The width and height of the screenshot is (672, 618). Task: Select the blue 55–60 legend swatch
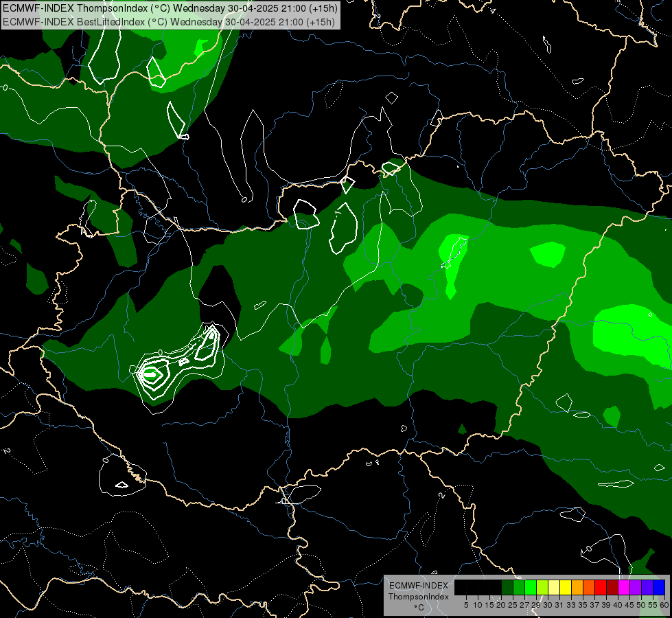pyautogui.click(x=659, y=587)
